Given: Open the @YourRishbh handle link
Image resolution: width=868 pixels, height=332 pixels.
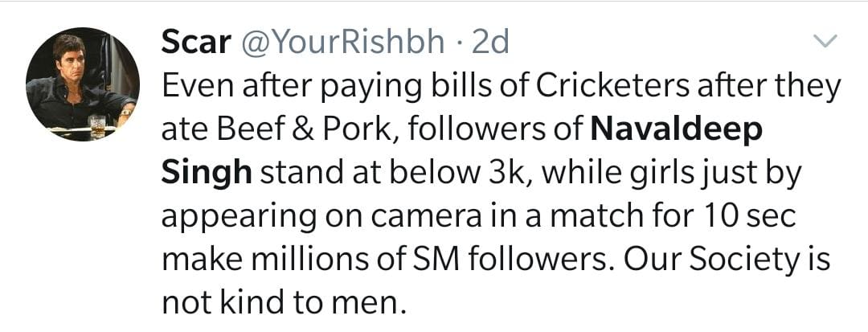Looking at the screenshot, I should (x=343, y=43).
